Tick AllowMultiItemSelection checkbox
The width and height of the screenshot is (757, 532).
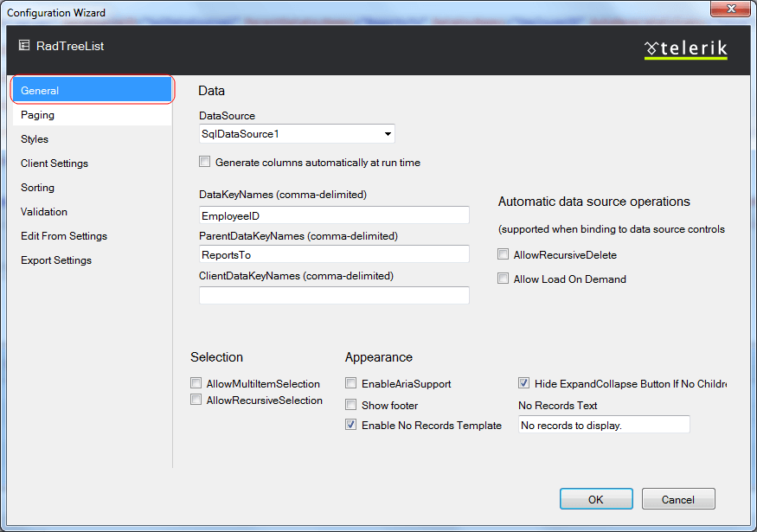point(196,383)
